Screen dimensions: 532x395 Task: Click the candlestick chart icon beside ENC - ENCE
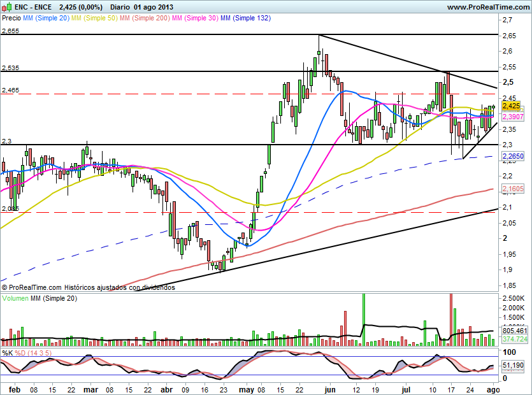(7, 7)
